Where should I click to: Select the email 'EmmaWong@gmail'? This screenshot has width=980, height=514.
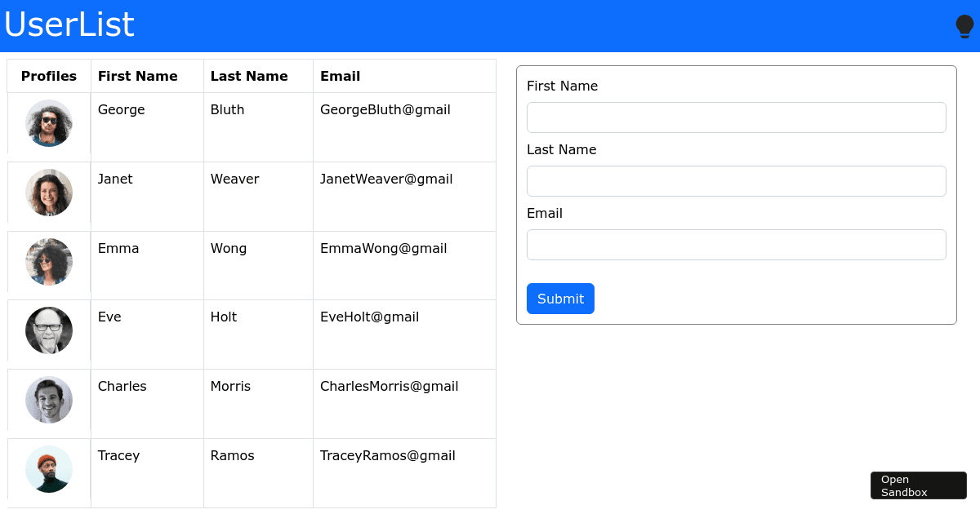point(384,249)
